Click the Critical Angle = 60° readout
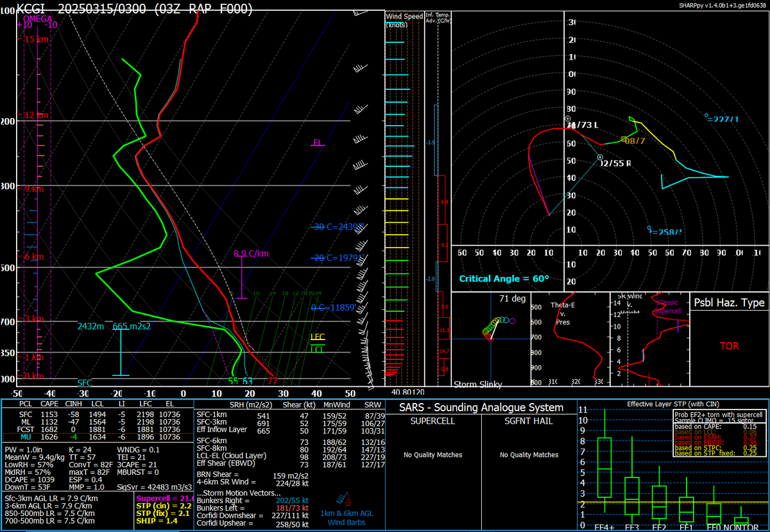The image size is (770, 532). coord(504,279)
